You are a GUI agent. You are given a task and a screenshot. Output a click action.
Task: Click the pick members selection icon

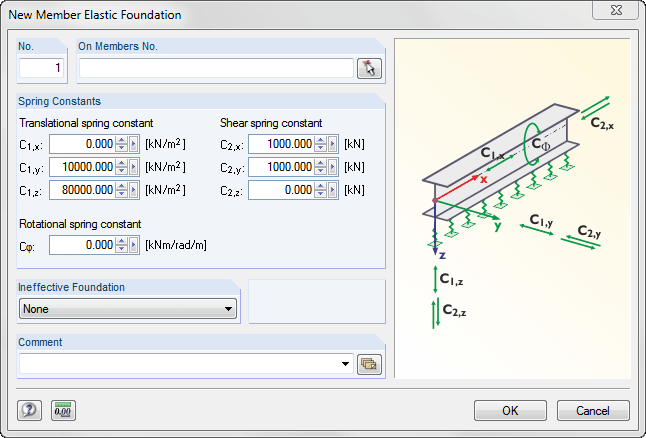pyautogui.click(x=371, y=68)
